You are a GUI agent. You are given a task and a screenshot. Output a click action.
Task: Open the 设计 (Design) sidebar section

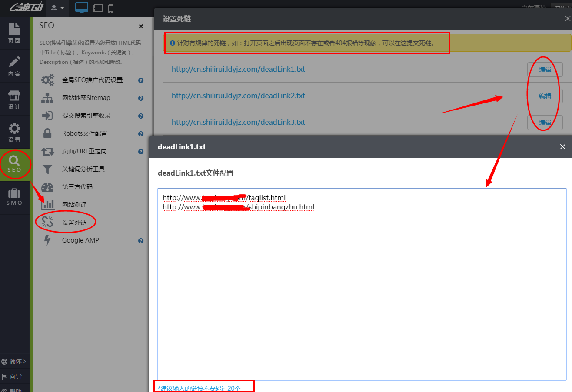(x=14, y=100)
